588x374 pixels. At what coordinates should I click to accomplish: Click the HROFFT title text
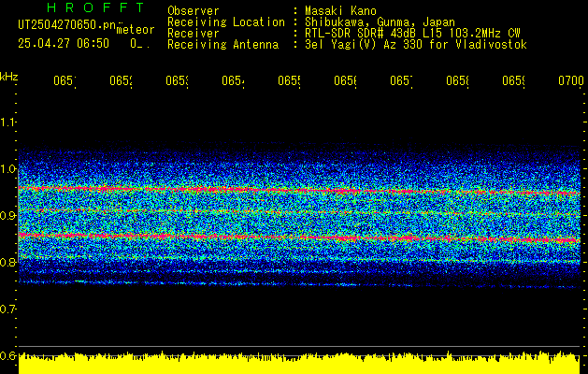tap(95, 7)
